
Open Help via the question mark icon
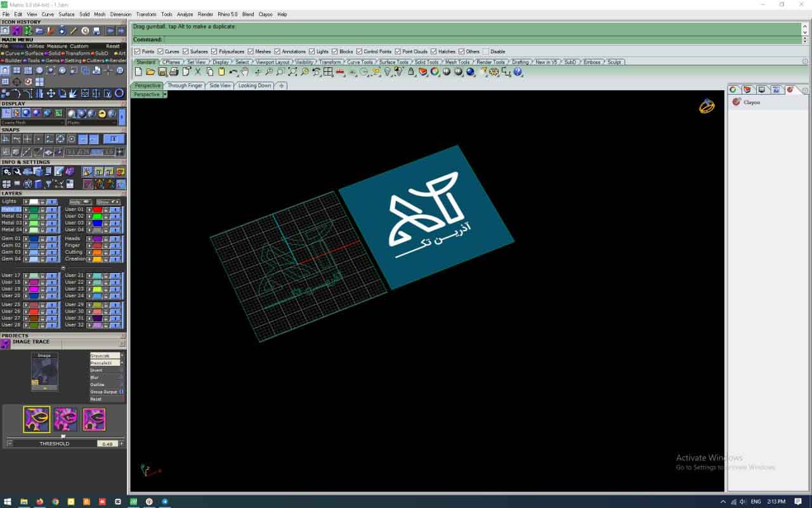coord(518,72)
